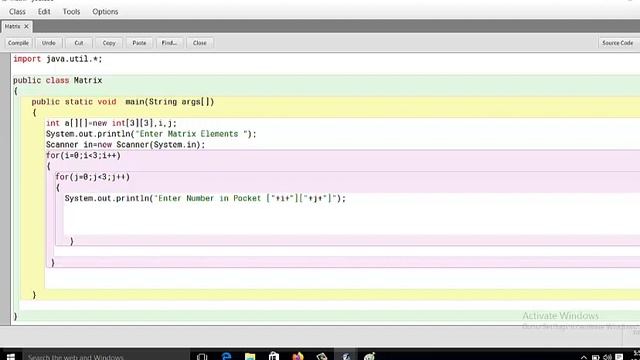Open the Source Code view dropdown
The height and width of the screenshot is (360, 640).
click(x=618, y=43)
